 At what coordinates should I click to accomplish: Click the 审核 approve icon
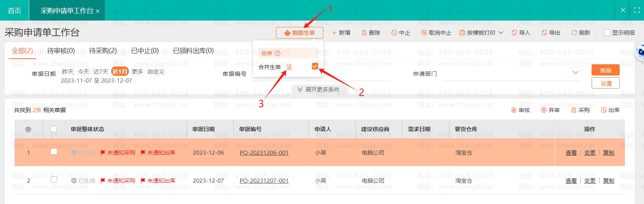514,110
